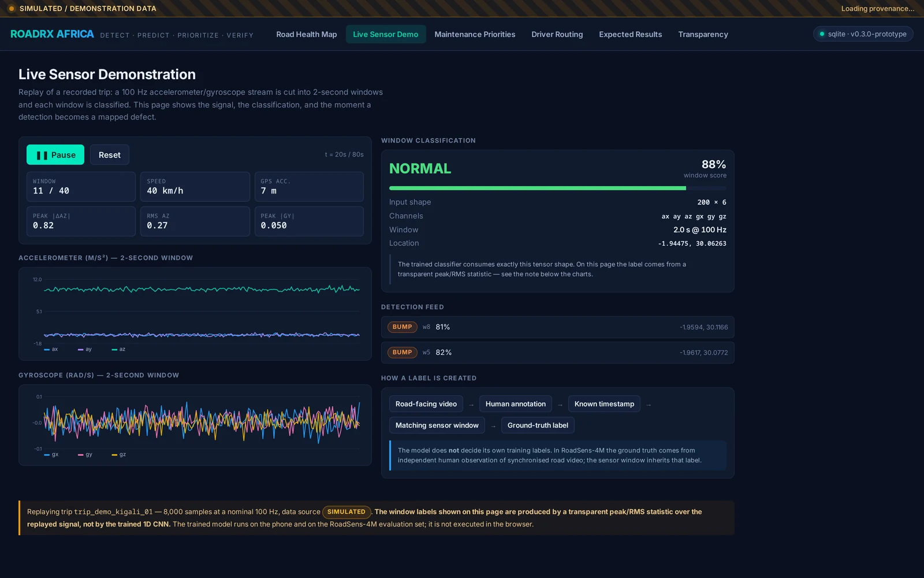Click the location coordinates -1.94475, 30.06263
Image resolution: width=924 pixels, height=578 pixels.
692,244
